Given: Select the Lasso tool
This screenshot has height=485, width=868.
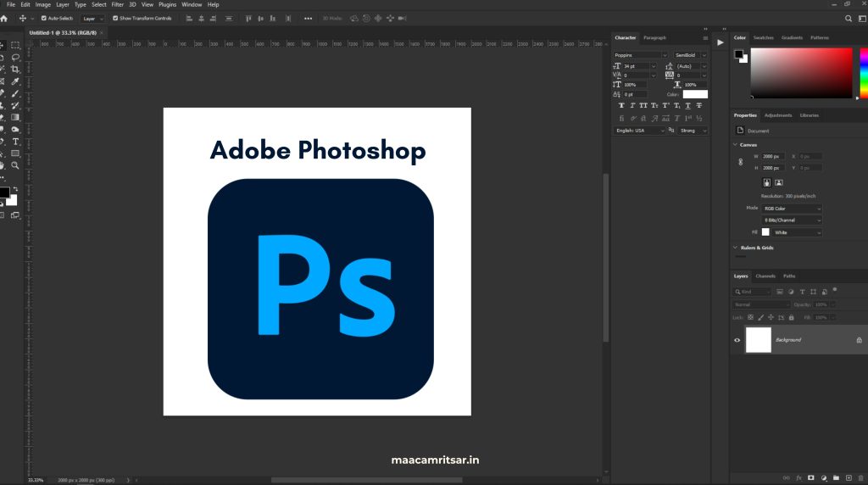Looking at the screenshot, I should tap(15, 57).
